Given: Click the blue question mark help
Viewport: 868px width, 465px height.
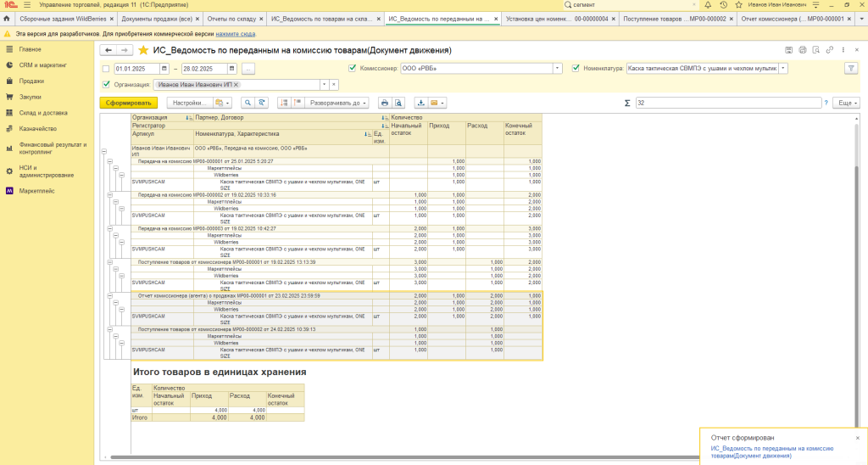Looking at the screenshot, I should pos(826,103).
